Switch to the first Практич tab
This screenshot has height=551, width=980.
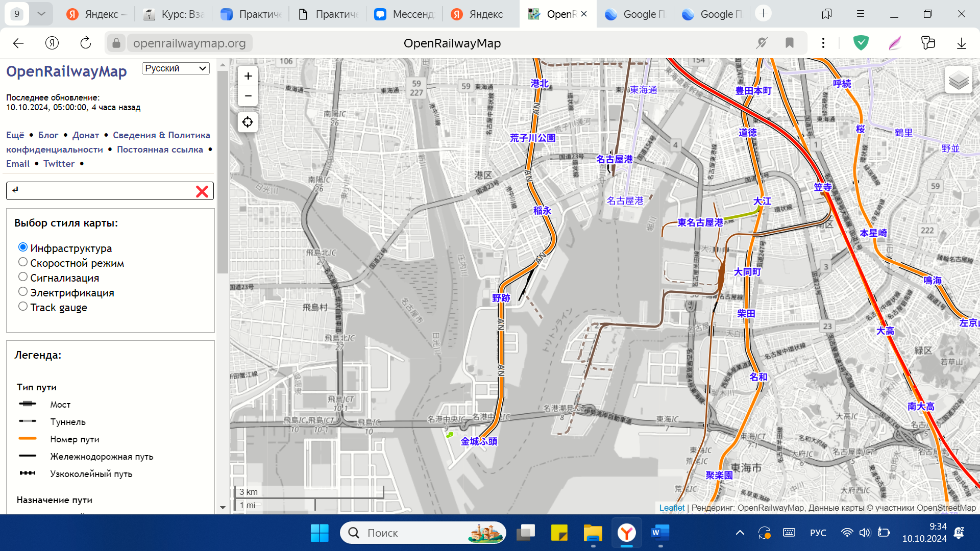click(x=251, y=14)
